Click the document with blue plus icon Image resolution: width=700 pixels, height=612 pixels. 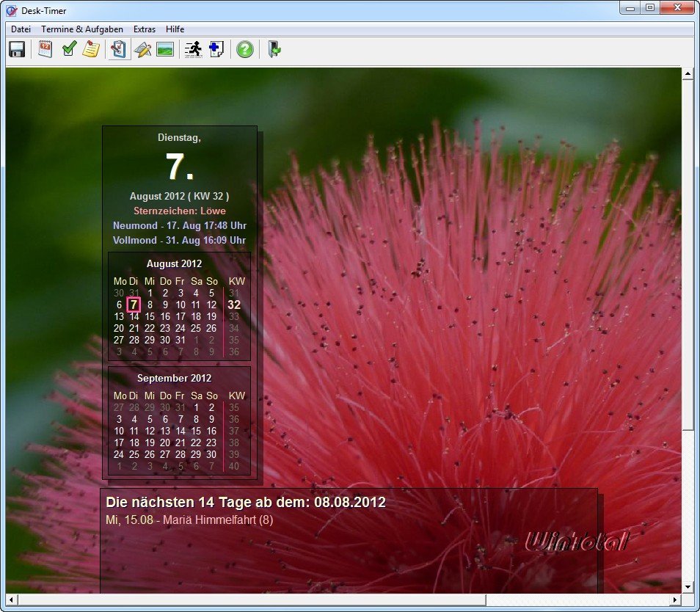[x=216, y=49]
